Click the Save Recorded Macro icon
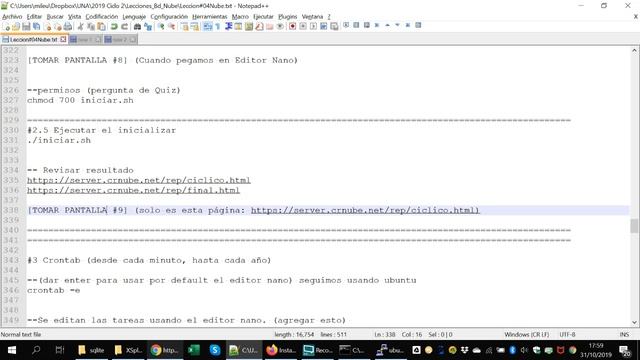This screenshot has height=360, width=640. click(x=334, y=27)
